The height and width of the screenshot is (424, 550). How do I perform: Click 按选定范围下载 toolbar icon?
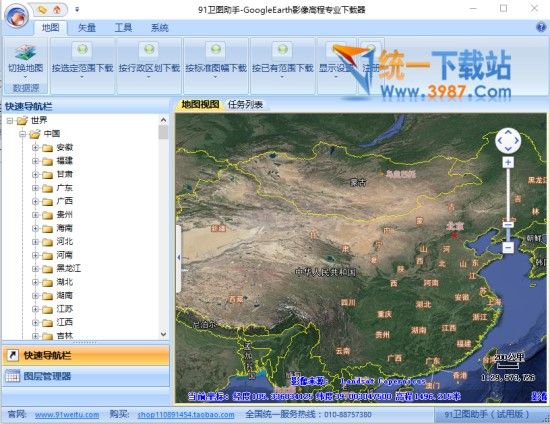82,49
